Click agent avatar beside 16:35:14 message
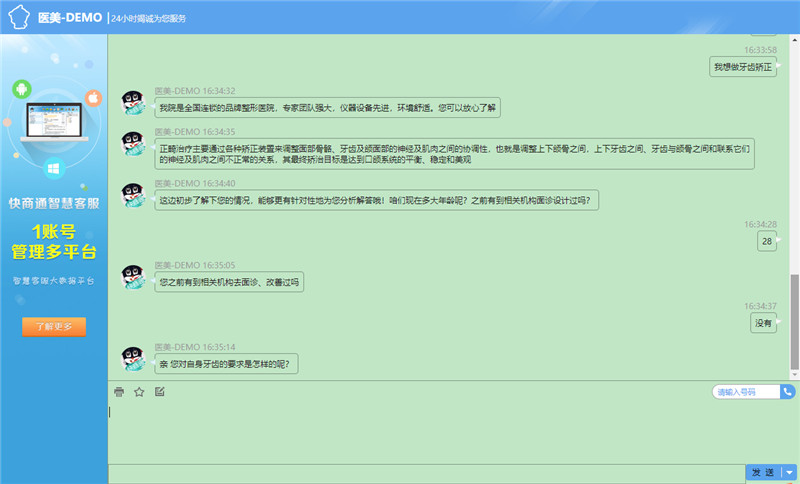800x484 pixels. (x=135, y=360)
